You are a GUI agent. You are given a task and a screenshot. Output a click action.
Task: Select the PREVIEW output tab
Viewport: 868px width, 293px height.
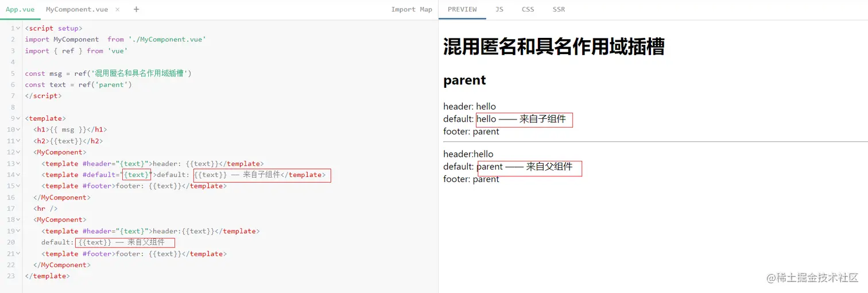tap(462, 9)
